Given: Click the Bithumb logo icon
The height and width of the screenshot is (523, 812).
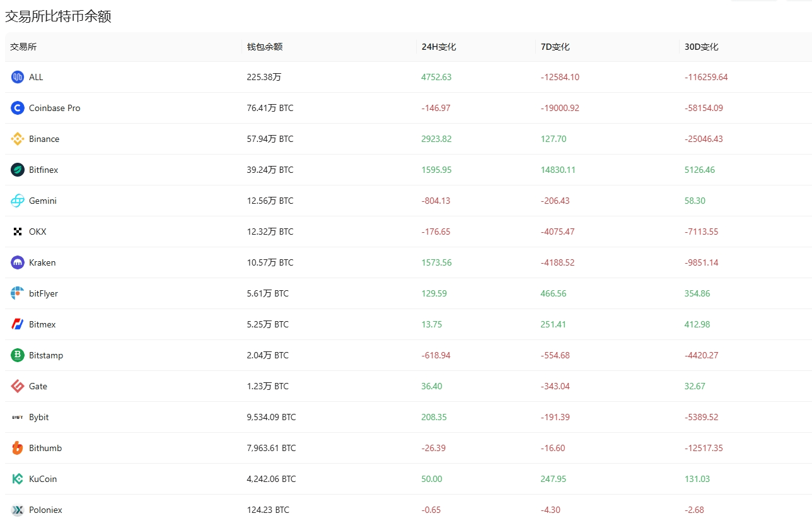Looking at the screenshot, I should tap(18, 448).
